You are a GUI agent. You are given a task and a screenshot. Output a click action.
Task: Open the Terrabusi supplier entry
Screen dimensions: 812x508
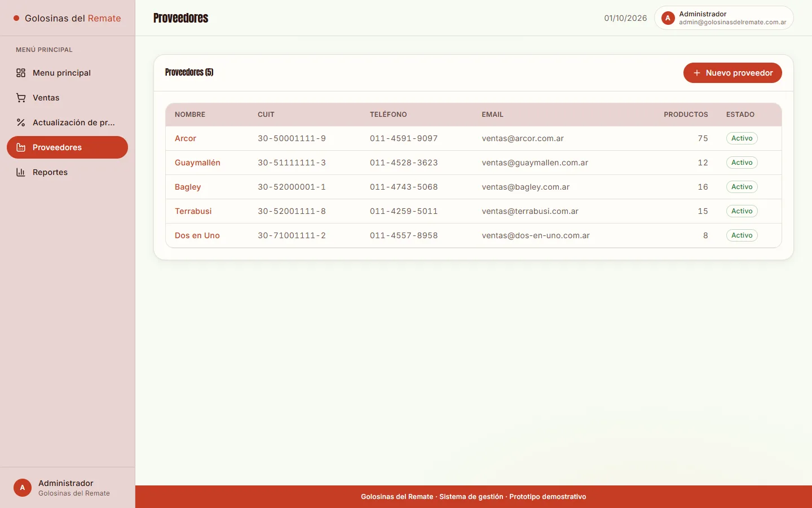193,211
